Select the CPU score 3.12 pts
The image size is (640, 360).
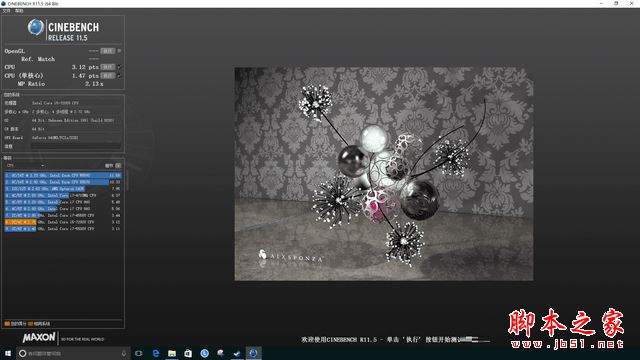click(85, 67)
